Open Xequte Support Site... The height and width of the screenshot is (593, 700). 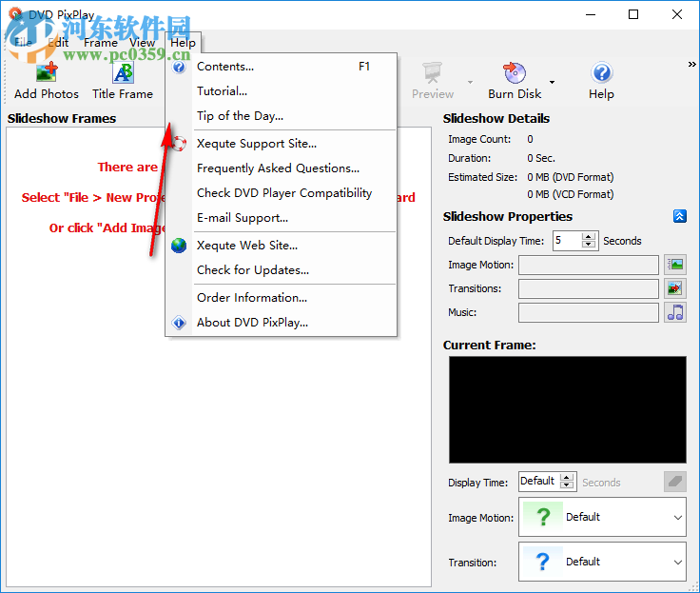coord(281,144)
